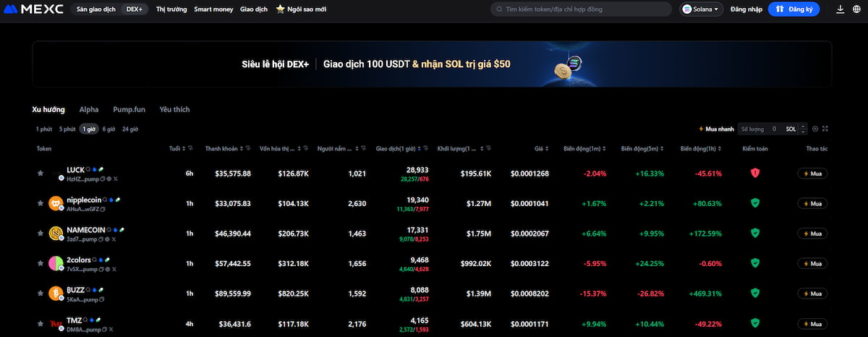Favorite the NAMECOIN token star
Viewport: 868px width, 337px height.
41,234
